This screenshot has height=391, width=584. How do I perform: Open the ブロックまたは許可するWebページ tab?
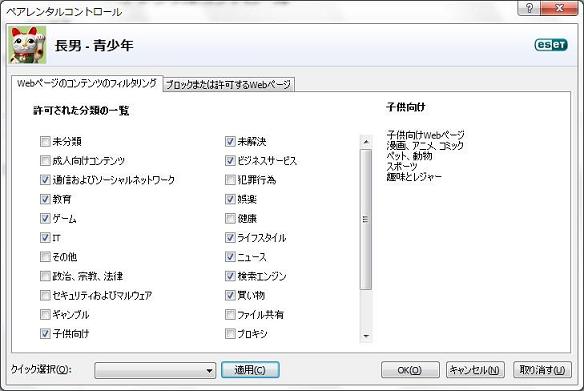pos(228,85)
